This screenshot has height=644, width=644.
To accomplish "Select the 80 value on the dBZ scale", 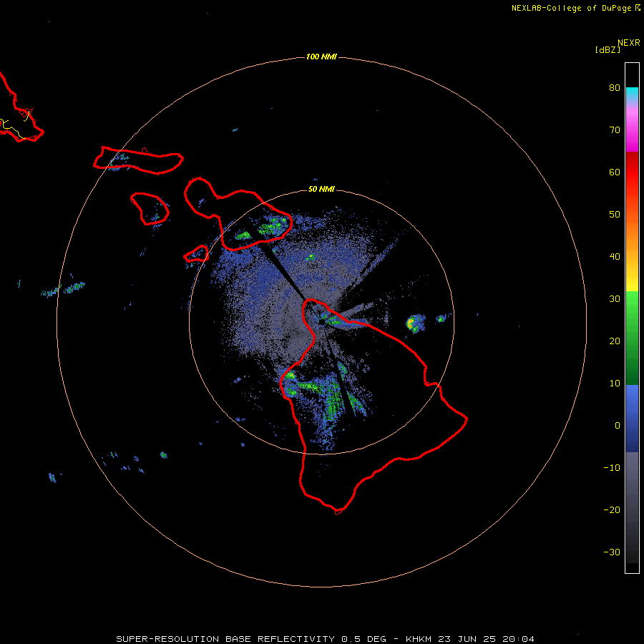I will pos(615,87).
